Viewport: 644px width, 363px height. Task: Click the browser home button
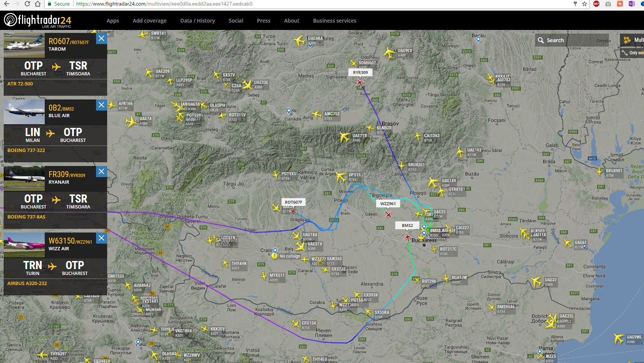(37, 4)
